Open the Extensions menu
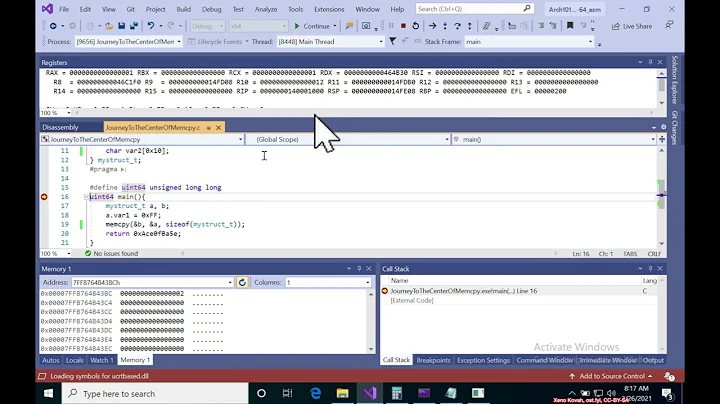720x404 pixels. pyautogui.click(x=329, y=9)
